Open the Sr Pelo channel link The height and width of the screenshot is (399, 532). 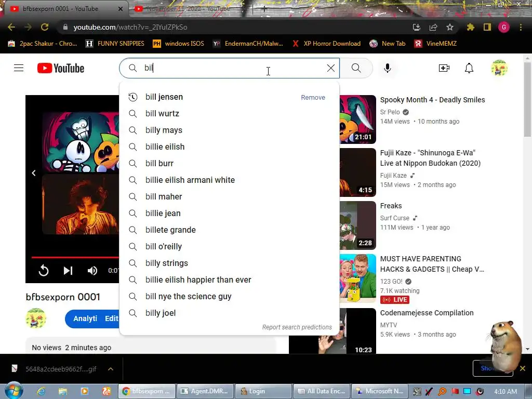tap(390, 112)
